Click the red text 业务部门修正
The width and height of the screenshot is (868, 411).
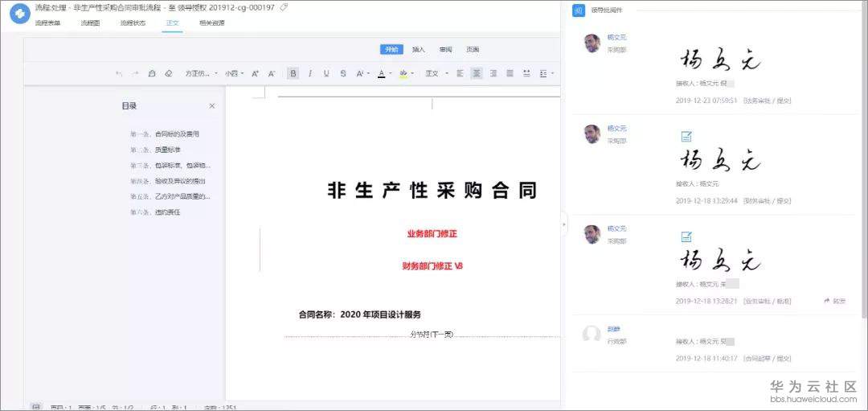click(x=432, y=234)
